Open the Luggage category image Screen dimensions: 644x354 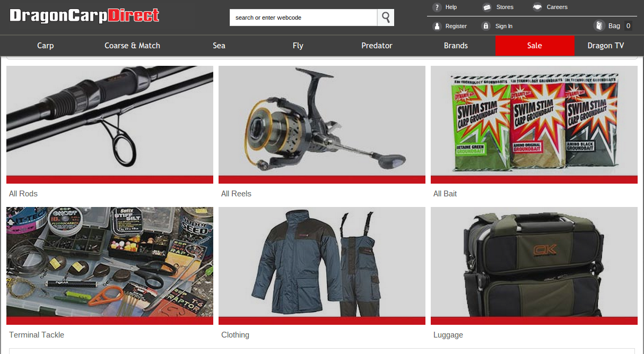534,266
